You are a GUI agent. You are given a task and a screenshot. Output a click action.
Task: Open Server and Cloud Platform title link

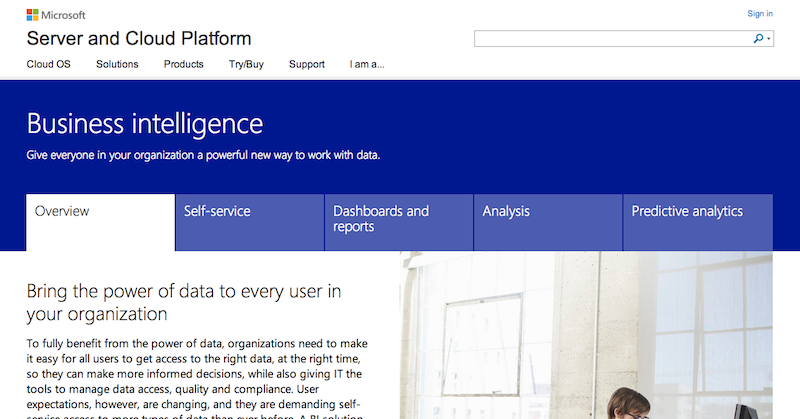139,39
